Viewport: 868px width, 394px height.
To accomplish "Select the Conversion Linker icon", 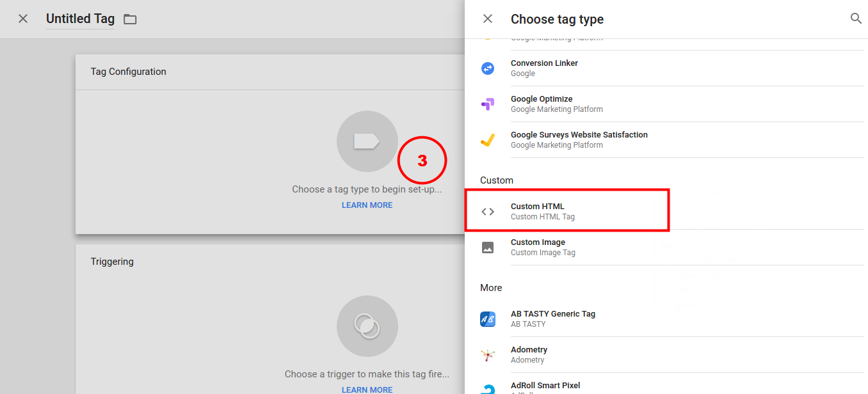I will tap(488, 68).
